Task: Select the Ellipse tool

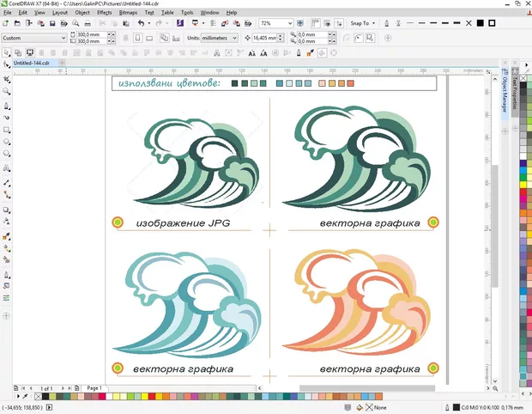Action: pos(6,142)
